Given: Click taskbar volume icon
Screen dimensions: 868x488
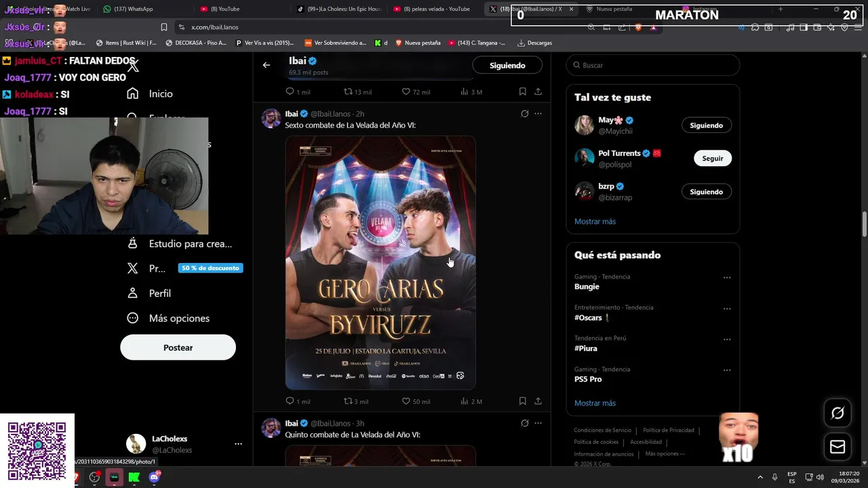Looking at the screenshot, I should [820, 477].
